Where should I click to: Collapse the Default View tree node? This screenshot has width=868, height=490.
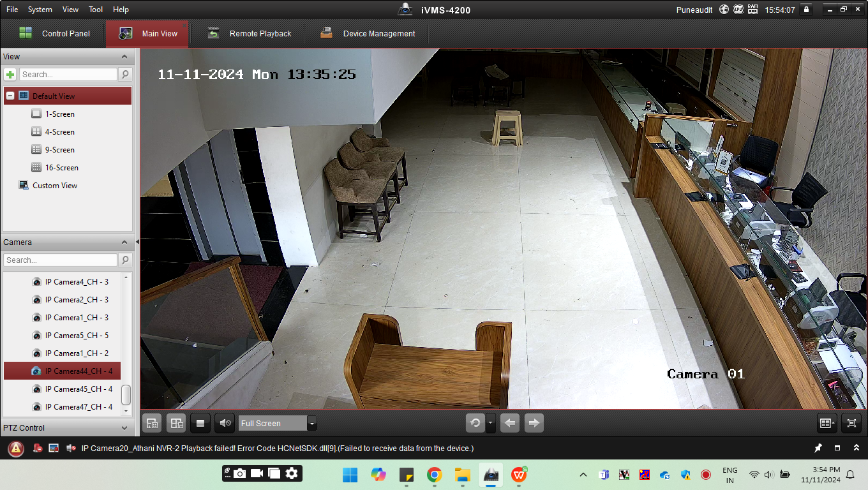coord(10,96)
